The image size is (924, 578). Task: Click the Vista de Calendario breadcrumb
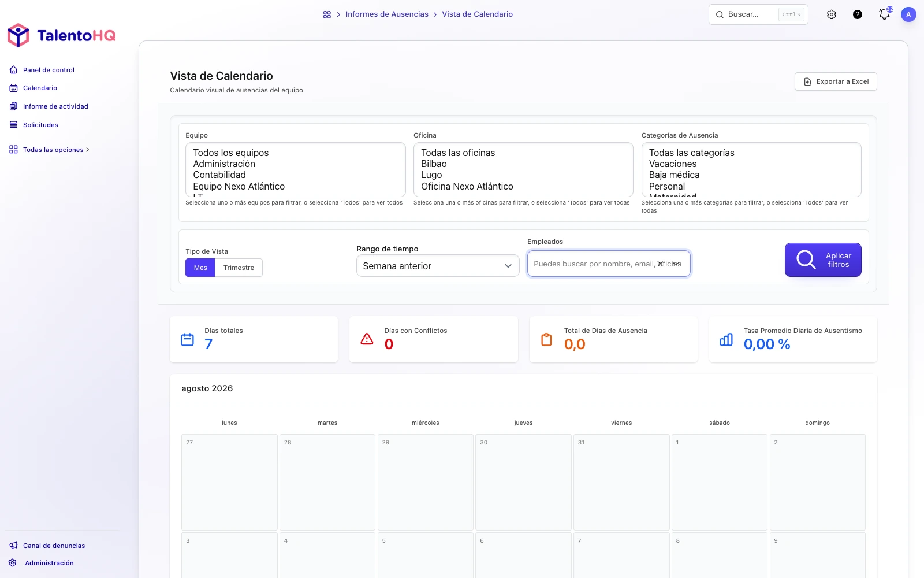coord(477,14)
